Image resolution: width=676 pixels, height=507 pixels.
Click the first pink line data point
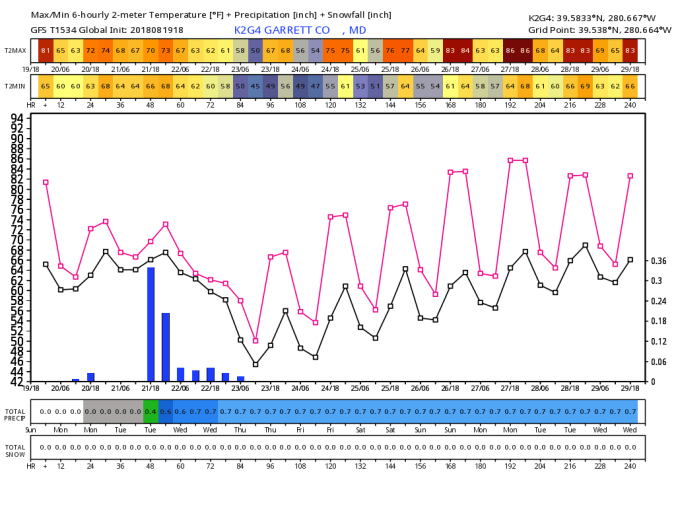[45, 182]
